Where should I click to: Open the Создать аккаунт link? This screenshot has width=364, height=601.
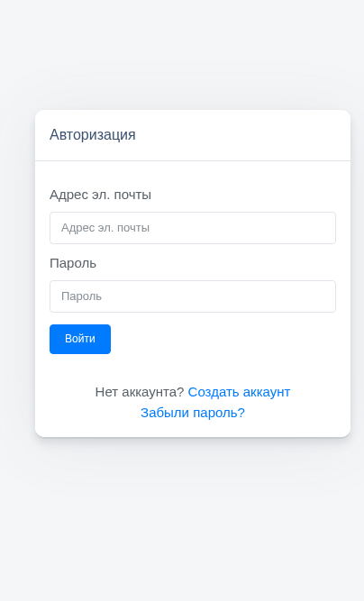coord(239,392)
